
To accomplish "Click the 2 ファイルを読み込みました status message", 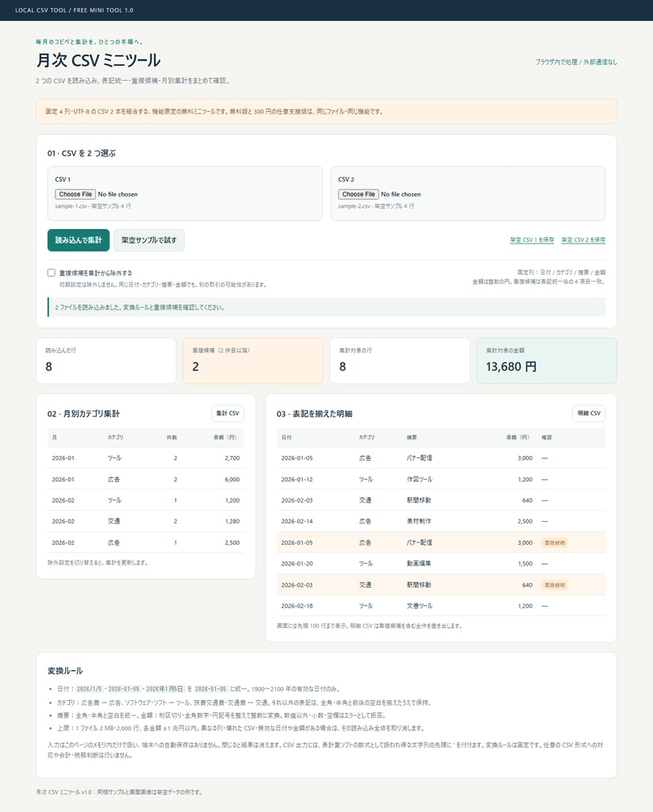I will pos(327,307).
